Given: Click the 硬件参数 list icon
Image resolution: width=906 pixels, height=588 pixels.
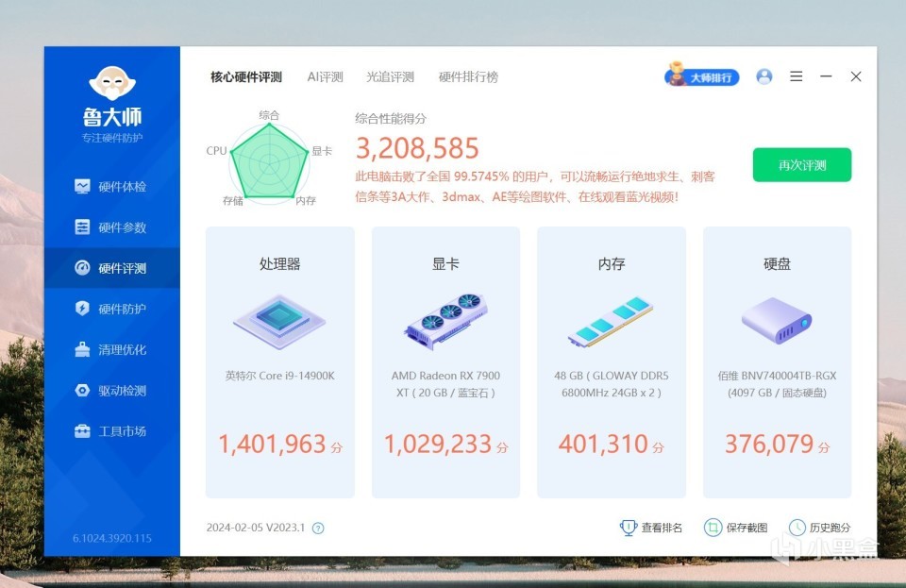Looking at the screenshot, I should tap(82, 227).
